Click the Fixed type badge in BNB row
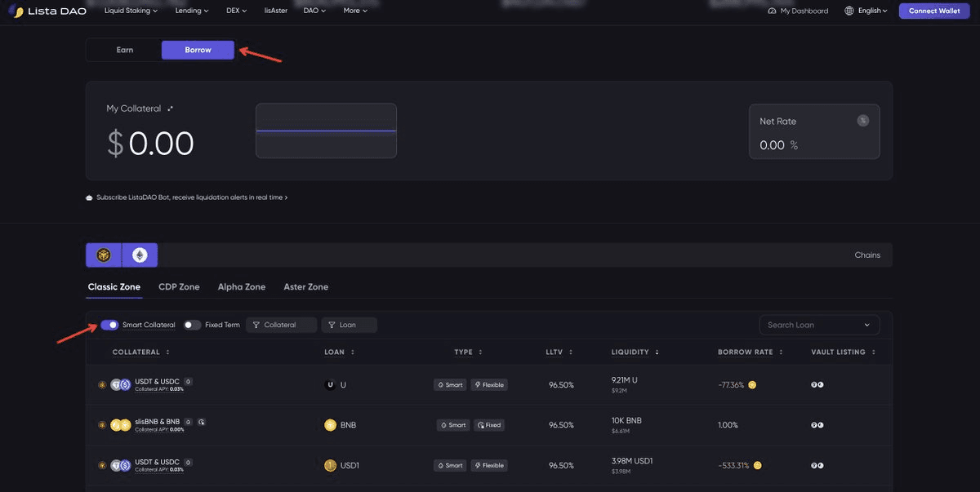980x492 pixels. tap(490, 425)
